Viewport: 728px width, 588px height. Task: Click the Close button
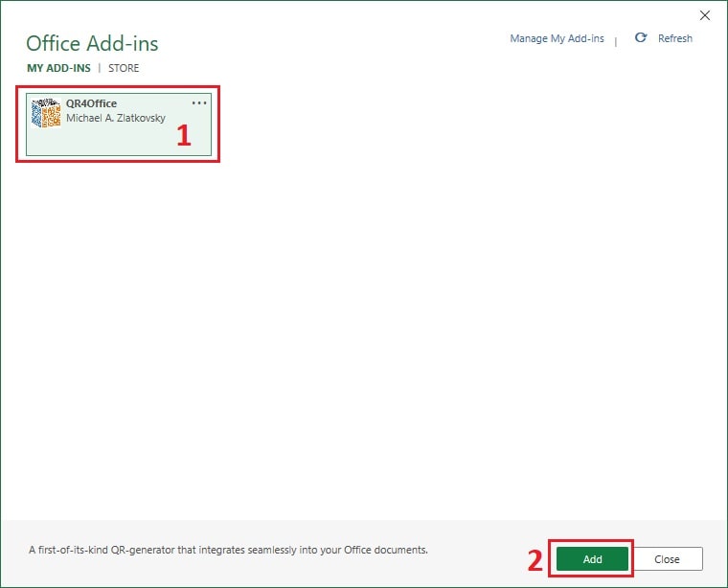tap(668, 558)
